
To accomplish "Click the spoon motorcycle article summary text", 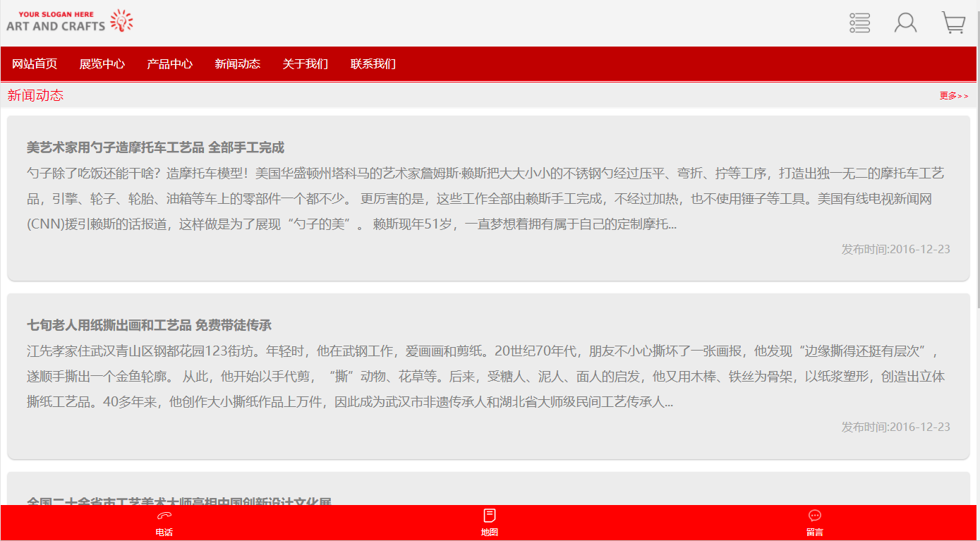I will [x=485, y=199].
